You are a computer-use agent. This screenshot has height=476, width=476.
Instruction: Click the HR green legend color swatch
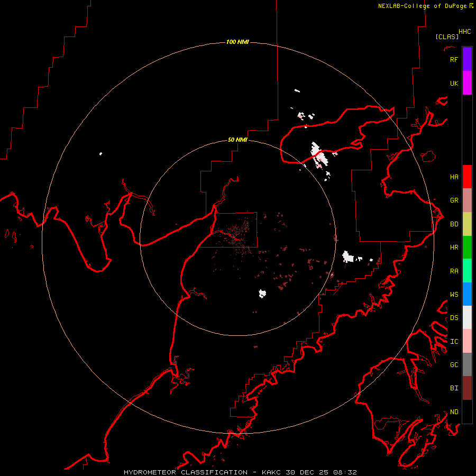(467, 248)
